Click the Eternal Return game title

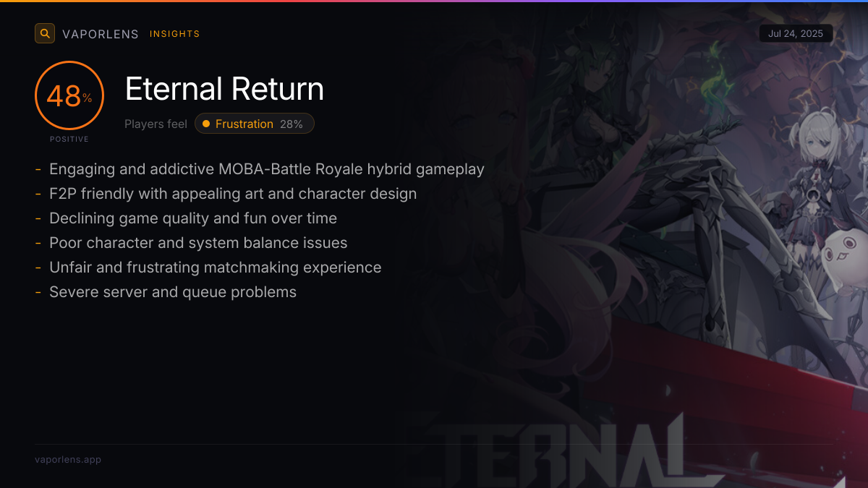(224, 89)
